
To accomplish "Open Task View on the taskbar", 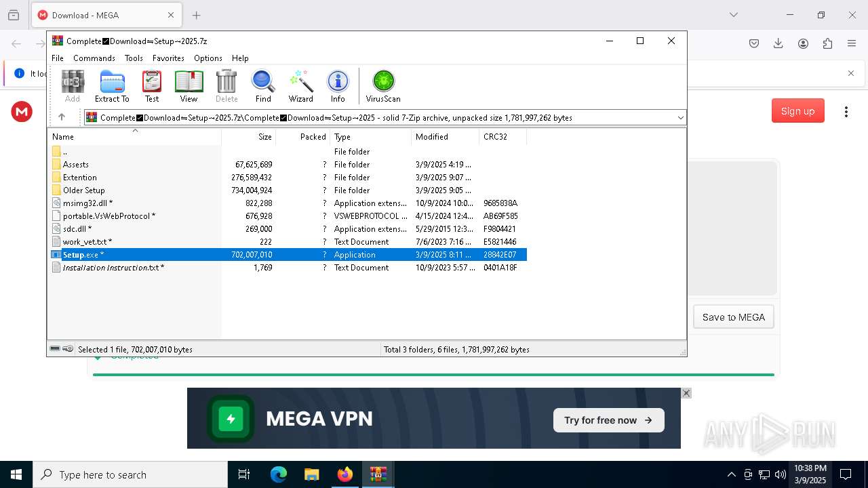I will click(x=244, y=474).
